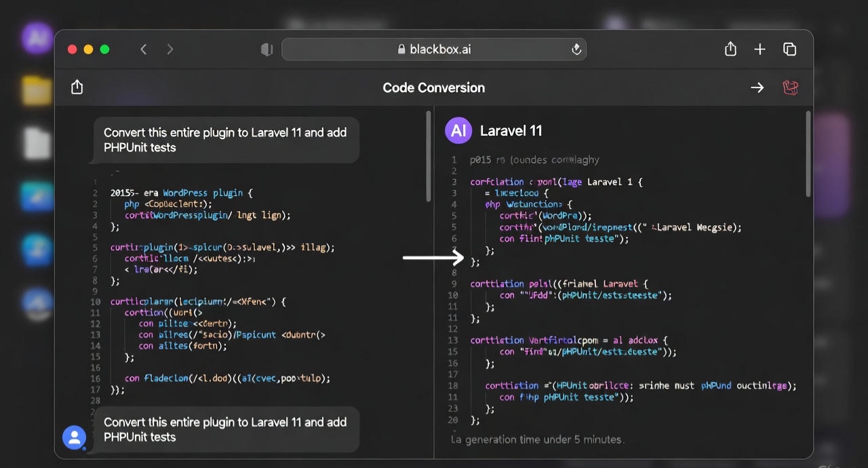Image resolution: width=868 pixels, height=468 pixels.
Task: Click the send arrow beside the Laravel logo
Action: point(757,87)
